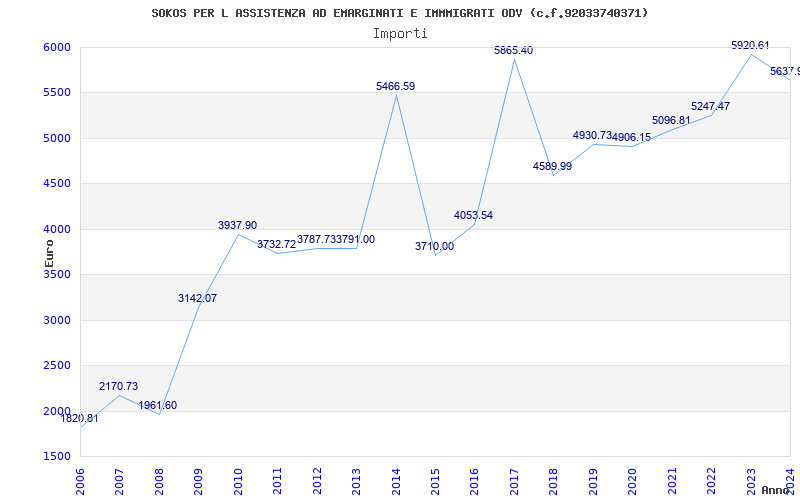Select the 3732.72 data label
Image resolution: width=800 pixels, height=500 pixels.
point(277,244)
